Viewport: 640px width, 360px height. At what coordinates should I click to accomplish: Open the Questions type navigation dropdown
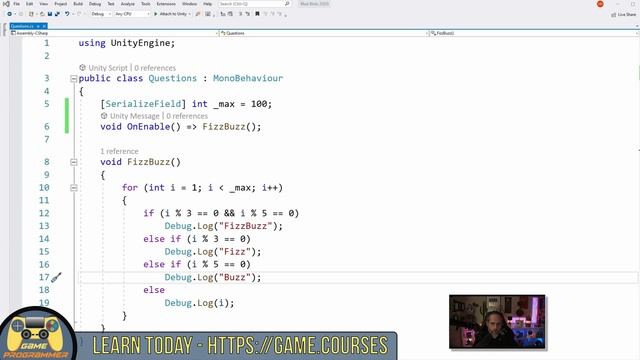click(324, 33)
